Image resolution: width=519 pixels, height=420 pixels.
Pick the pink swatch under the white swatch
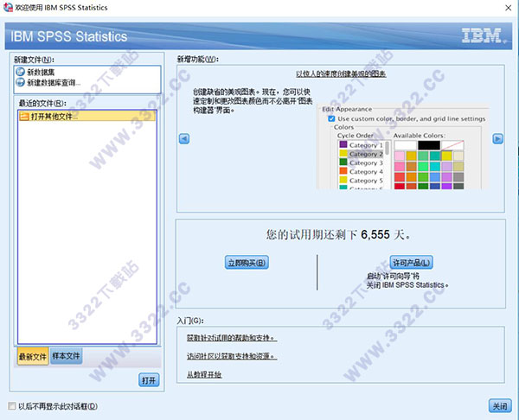[x=400, y=156]
